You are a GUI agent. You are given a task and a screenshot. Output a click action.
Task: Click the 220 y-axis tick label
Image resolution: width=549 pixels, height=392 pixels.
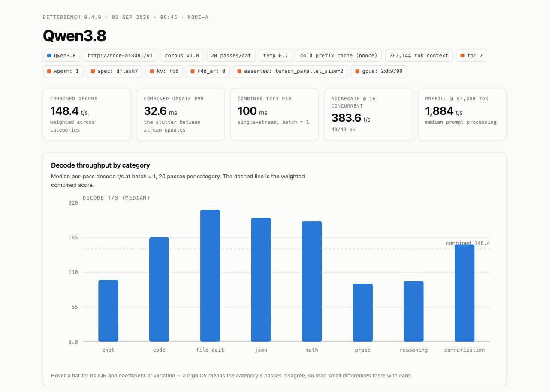73,203
